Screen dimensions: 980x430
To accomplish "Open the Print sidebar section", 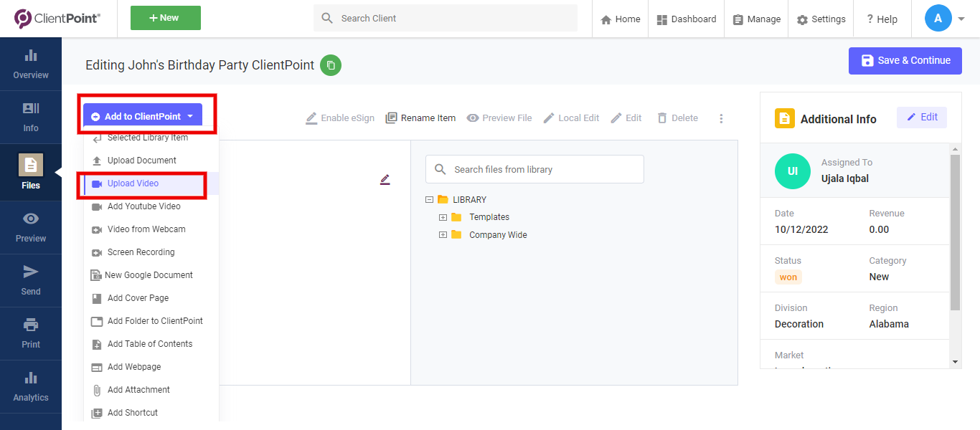I will pos(31,333).
